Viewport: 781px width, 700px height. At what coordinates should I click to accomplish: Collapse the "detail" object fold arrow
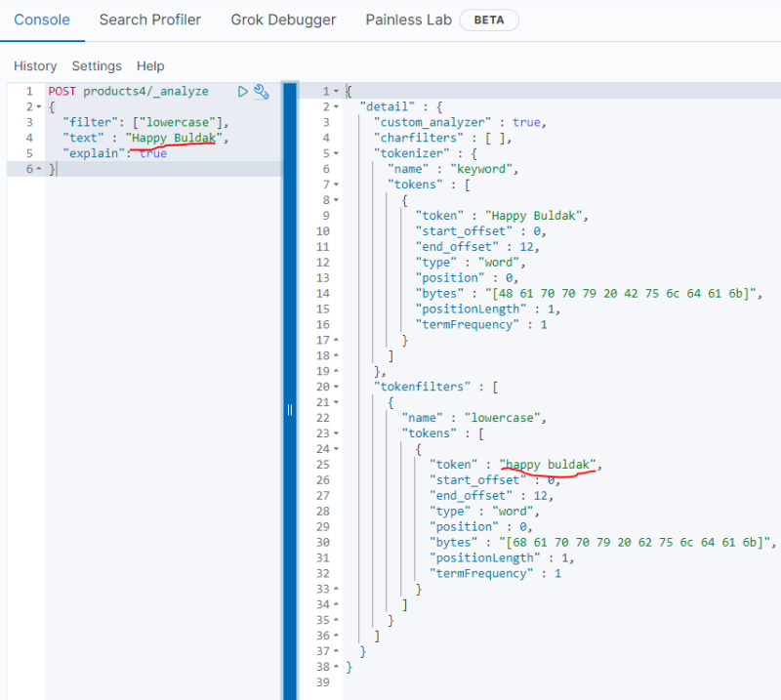pos(336,106)
